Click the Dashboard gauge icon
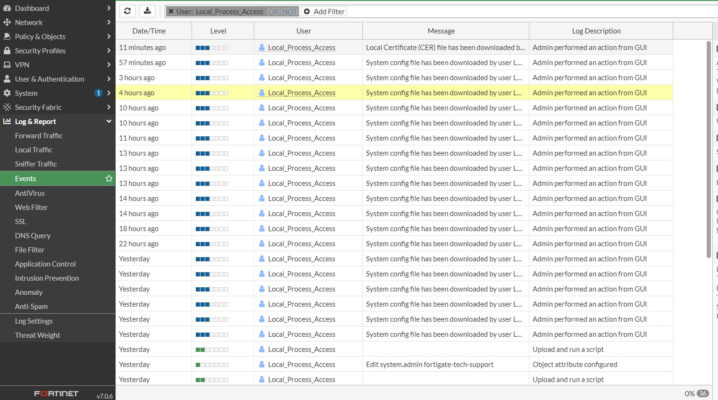Screen dimensions: 718x400 (x=7, y=8)
